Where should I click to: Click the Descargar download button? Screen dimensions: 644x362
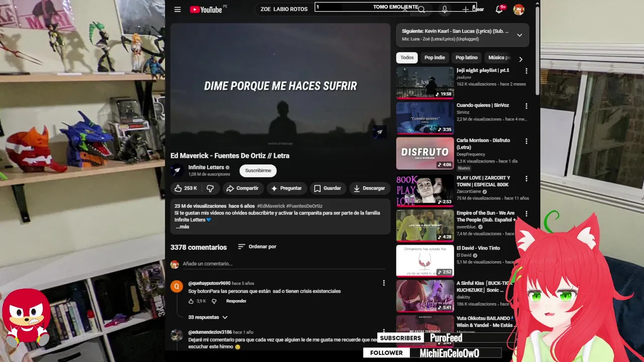[369, 188]
